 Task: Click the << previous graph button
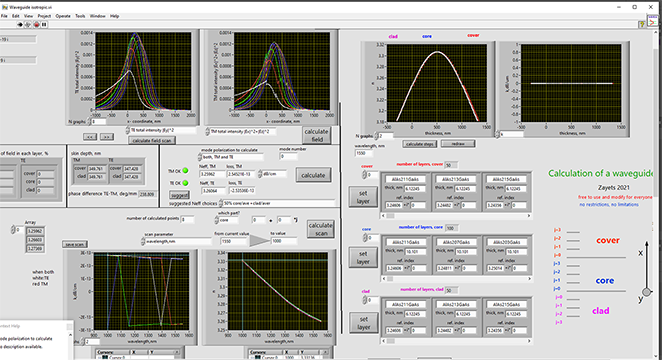[90, 137]
